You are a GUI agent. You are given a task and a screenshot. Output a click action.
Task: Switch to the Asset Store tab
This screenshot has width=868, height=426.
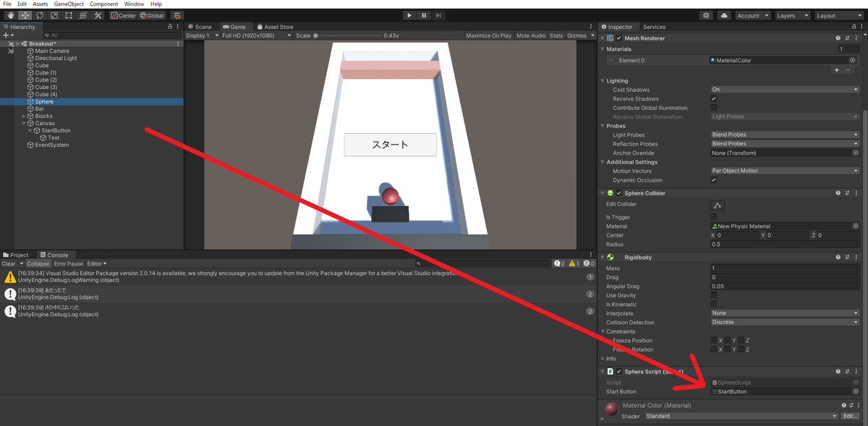[x=275, y=27]
